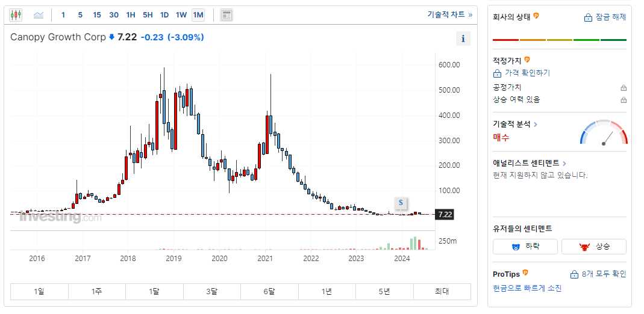Set the 1W interval
The image size is (644, 314).
tap(181, 15)
